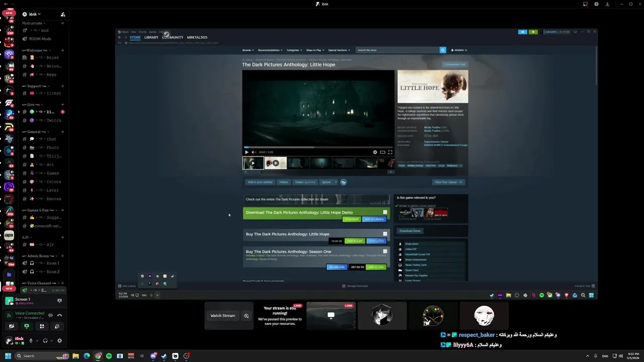Open the COMMUNITY tab in streamed Steam window
Screen dimensions: 644x362
(x=173, y=37)
